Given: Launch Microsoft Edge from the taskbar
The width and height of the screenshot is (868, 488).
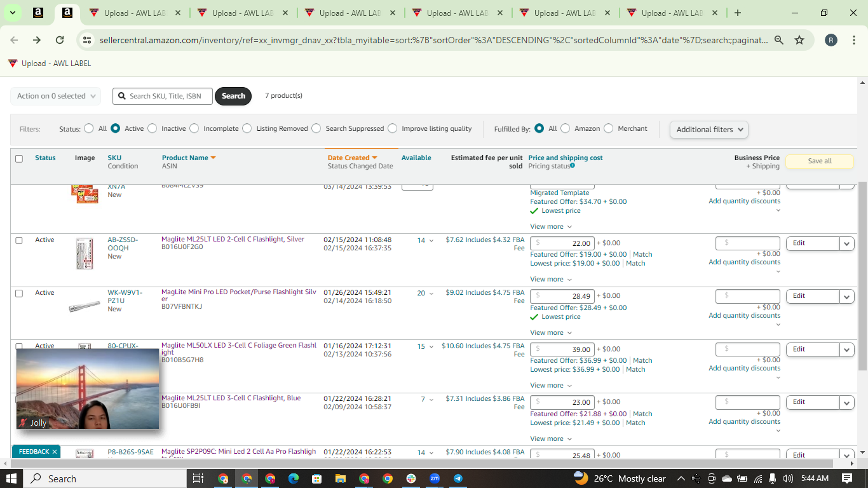Looking at the screenshot, I should pyautogui.click(x=293, y=478).
